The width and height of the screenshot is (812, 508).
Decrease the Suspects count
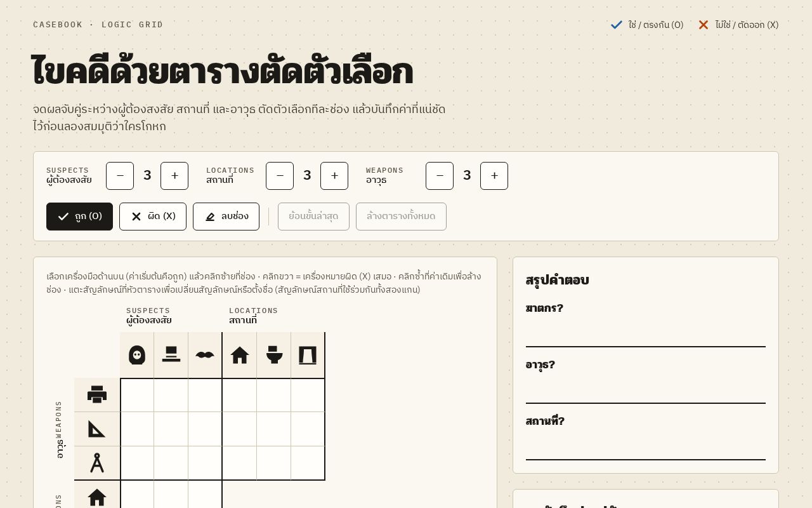[120, 176]
